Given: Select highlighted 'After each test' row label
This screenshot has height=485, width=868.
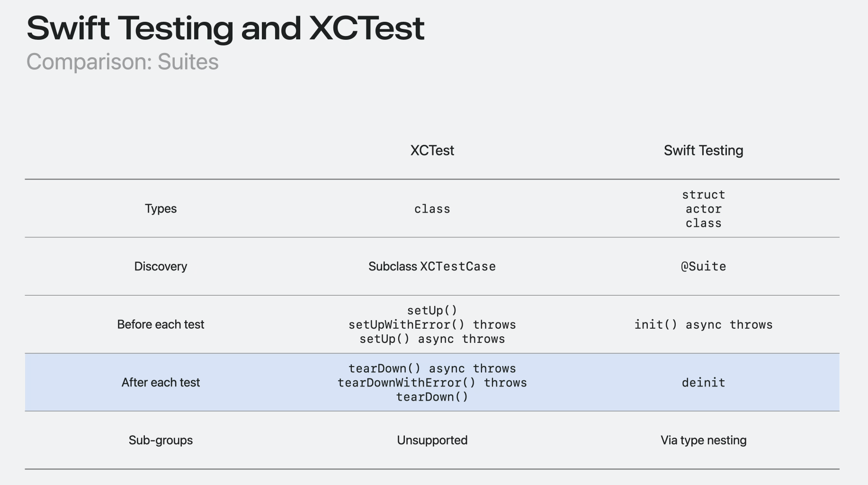Looking at the screenshot, I should pos(161,383).
